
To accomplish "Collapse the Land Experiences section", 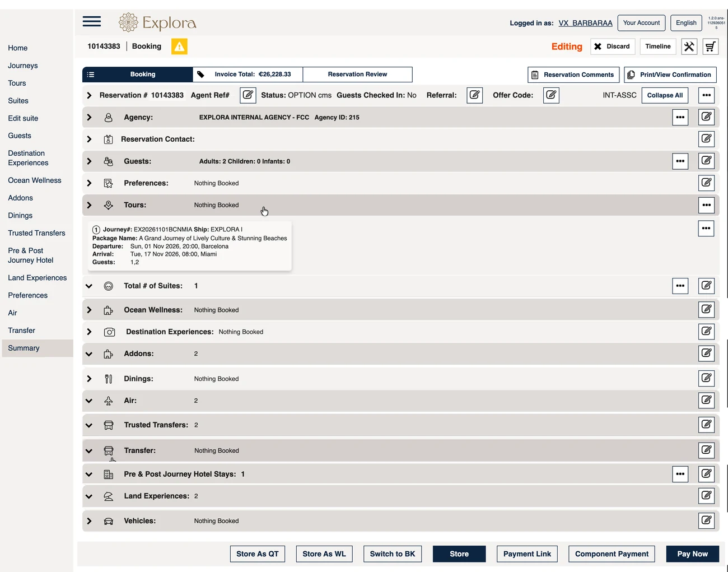I will (x=89, y=496).
